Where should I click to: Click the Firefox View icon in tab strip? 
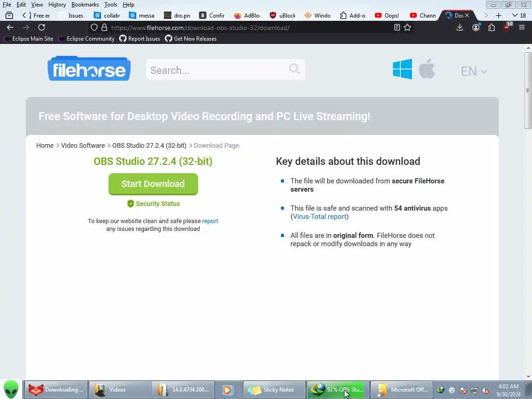[9, 15]
